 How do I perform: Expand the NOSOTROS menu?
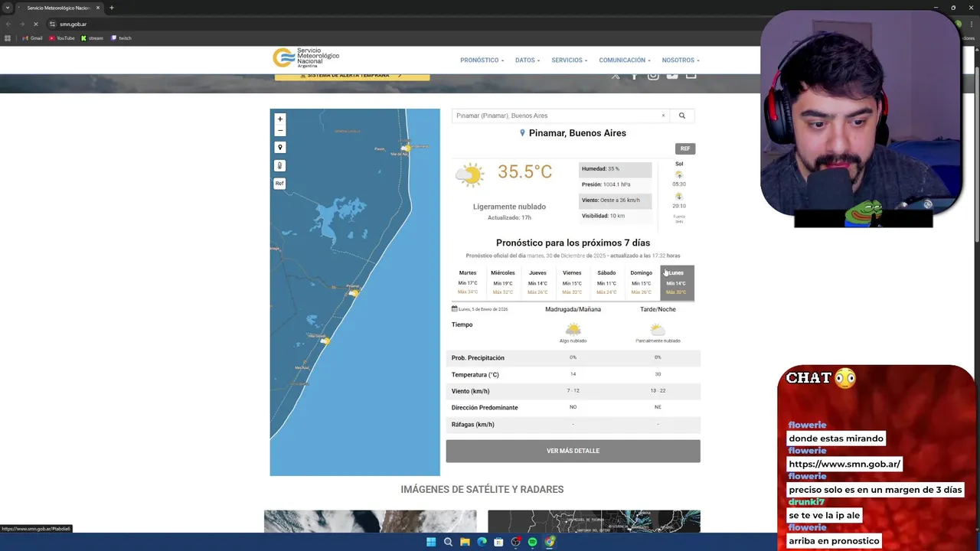point(681,60)
